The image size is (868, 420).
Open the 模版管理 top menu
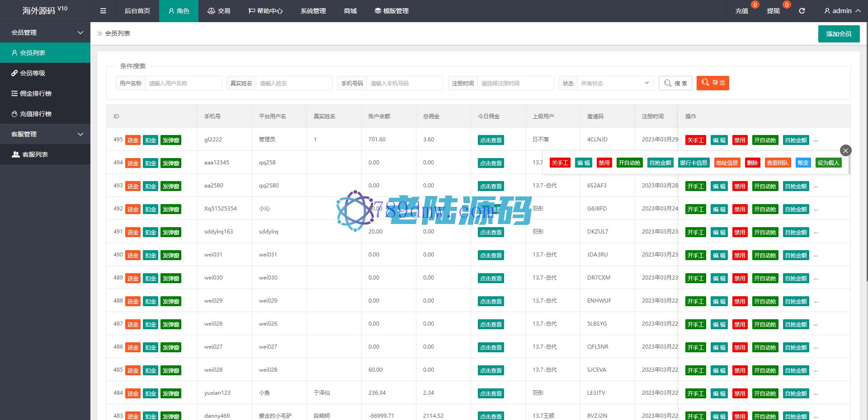[392, 11]
